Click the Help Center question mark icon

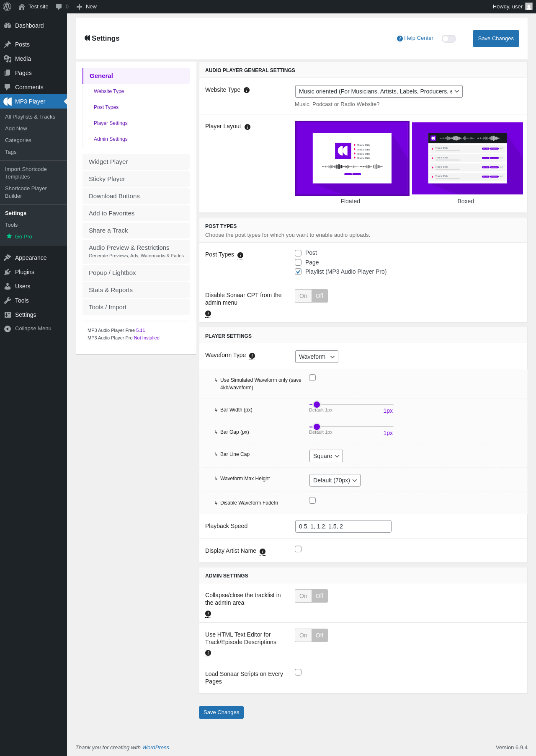pyautogui.click(x=400, y=39)
